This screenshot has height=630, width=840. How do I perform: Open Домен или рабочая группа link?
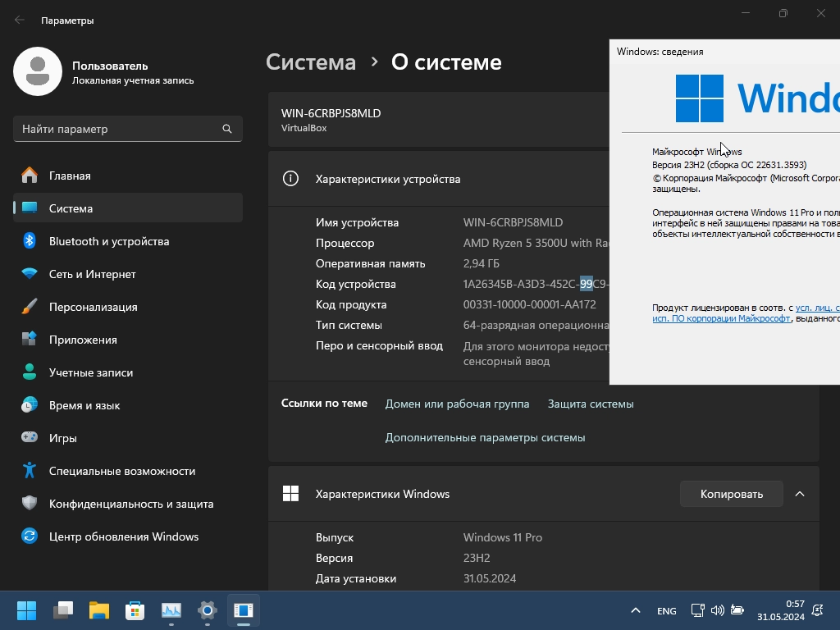click(457, 404)
